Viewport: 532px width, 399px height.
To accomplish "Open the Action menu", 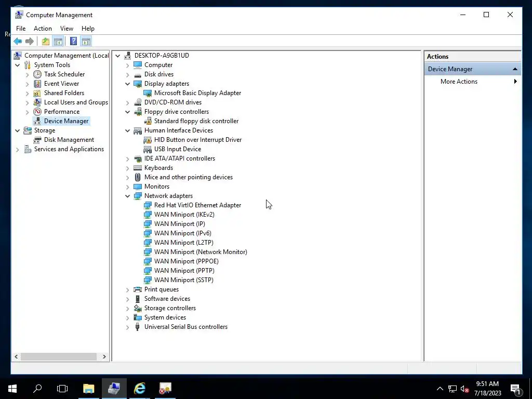I will click(43, 29).
